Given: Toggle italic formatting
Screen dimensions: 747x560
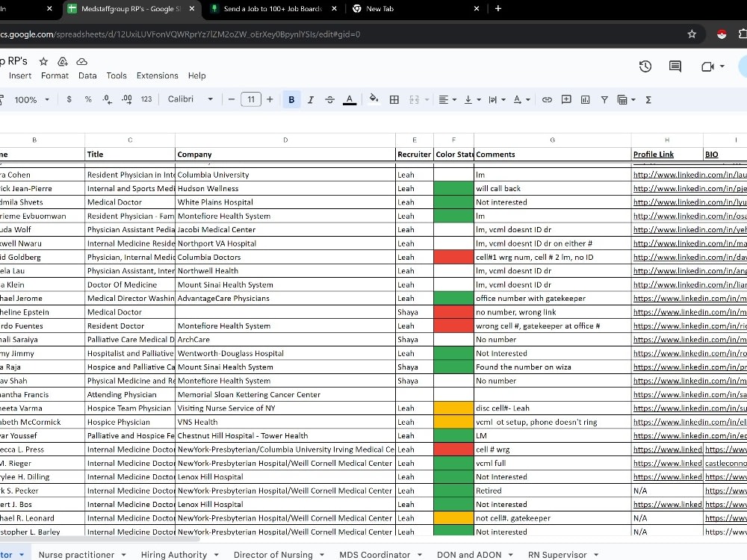Looking at the screenshot, I should click(311, 99).
